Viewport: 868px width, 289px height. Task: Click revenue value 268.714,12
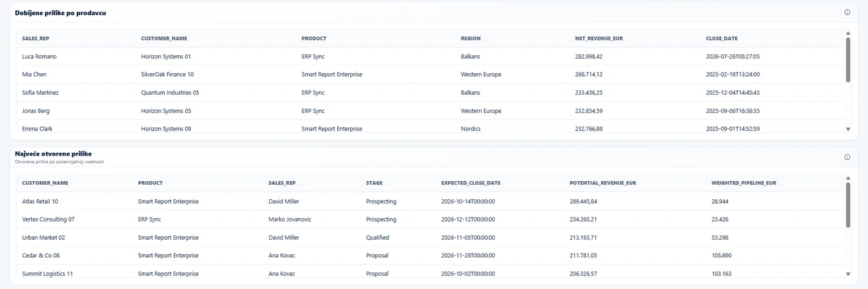pos(589,75)
